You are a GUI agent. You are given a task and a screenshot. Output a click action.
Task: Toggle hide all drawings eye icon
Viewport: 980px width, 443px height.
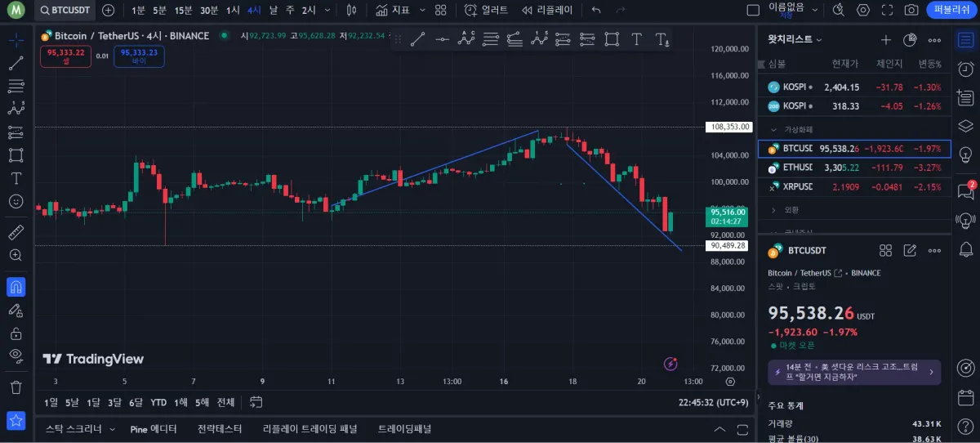coord(16,355)
